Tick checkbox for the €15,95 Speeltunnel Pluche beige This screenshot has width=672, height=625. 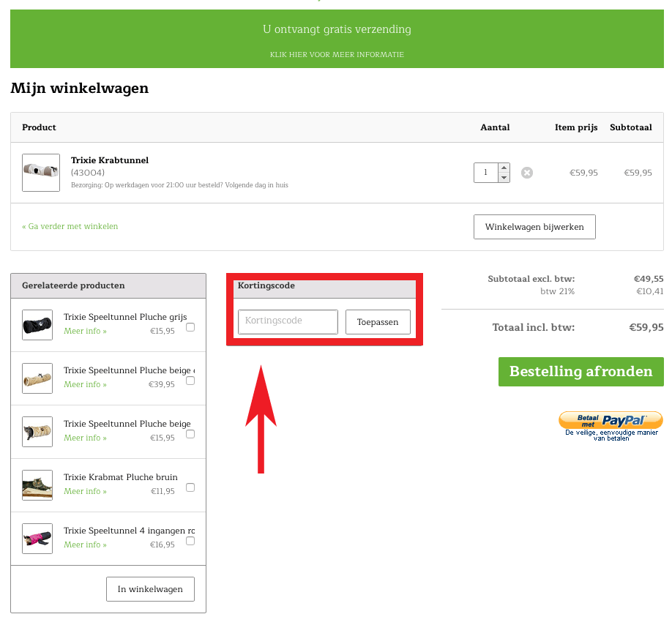point(190,434)
